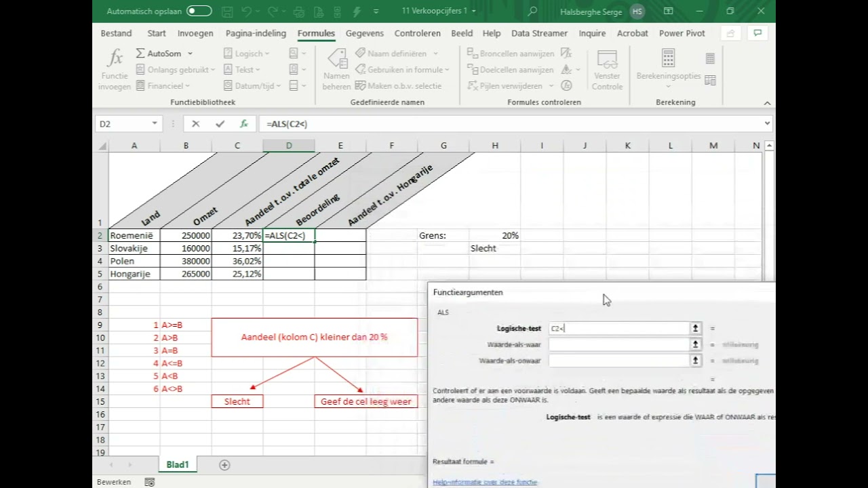Click the Undo arrow in title bar
868x488 pixels.
[x=248, y=12]
